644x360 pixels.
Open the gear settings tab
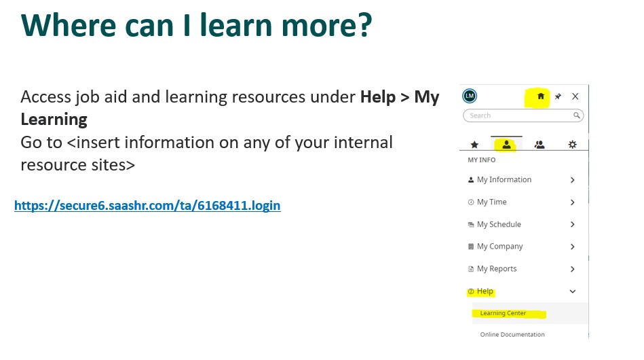pos(572,144)
